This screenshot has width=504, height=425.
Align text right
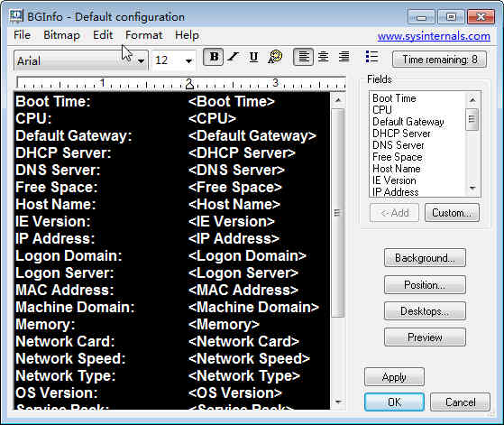pos(344,57)
